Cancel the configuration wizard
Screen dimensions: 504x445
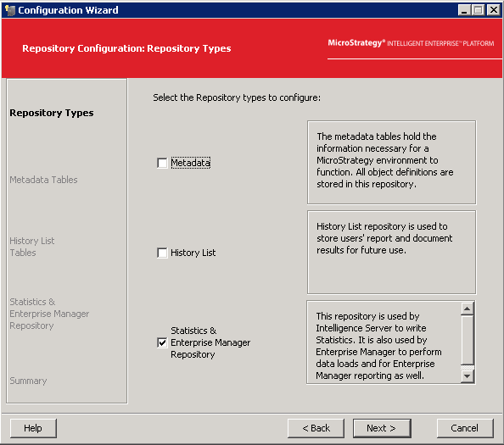pyautogui.click(x=465, y=428)
